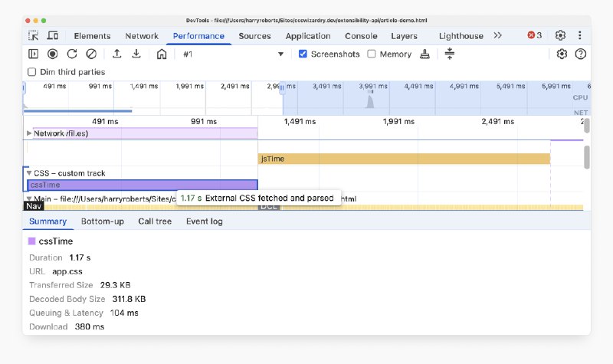Expand the Network track

click(30, 133)
